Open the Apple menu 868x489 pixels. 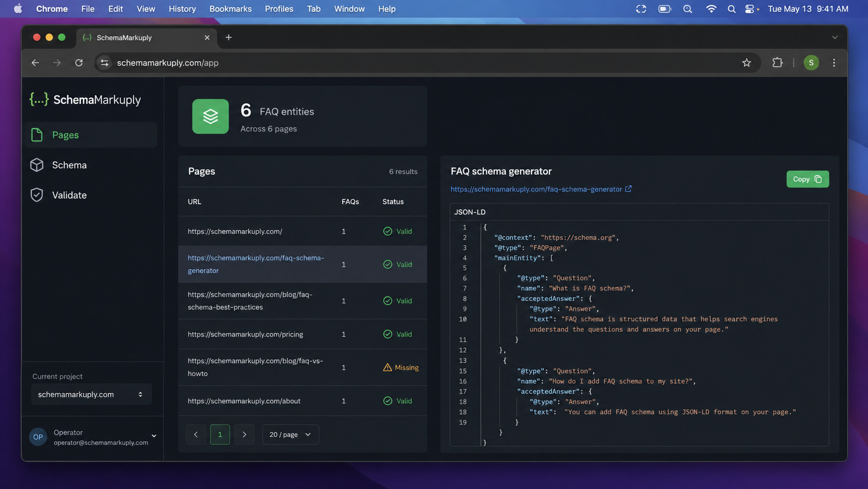coord(18,9)
